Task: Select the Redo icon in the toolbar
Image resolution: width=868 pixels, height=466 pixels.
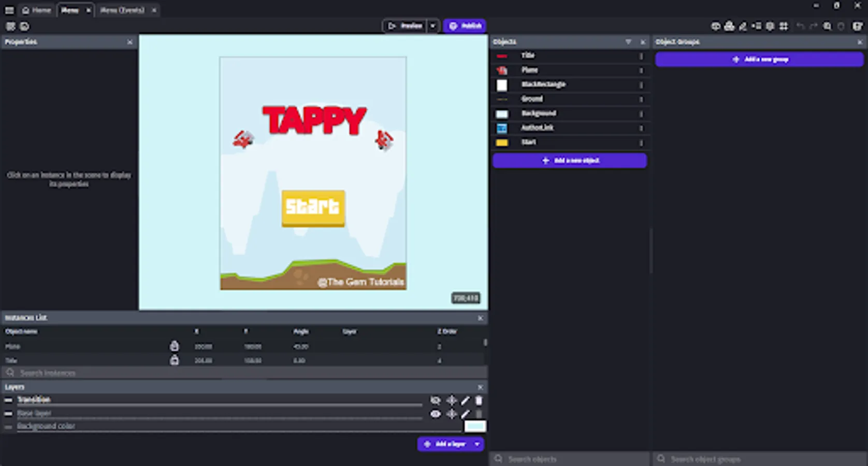Action: coord(814,26)
